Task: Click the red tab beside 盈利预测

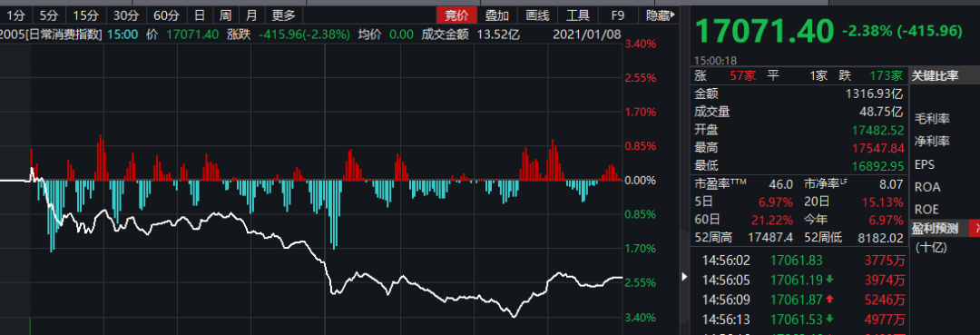Action: click(x=974, y=228)
